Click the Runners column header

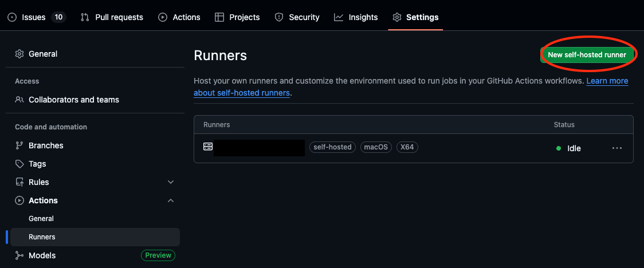click(x=217, y=124)
